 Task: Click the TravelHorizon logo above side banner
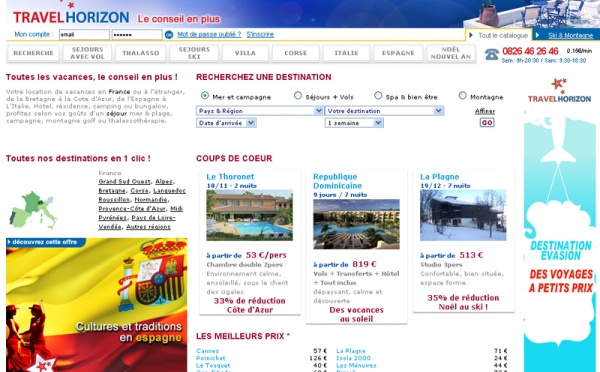pos(559,91)
